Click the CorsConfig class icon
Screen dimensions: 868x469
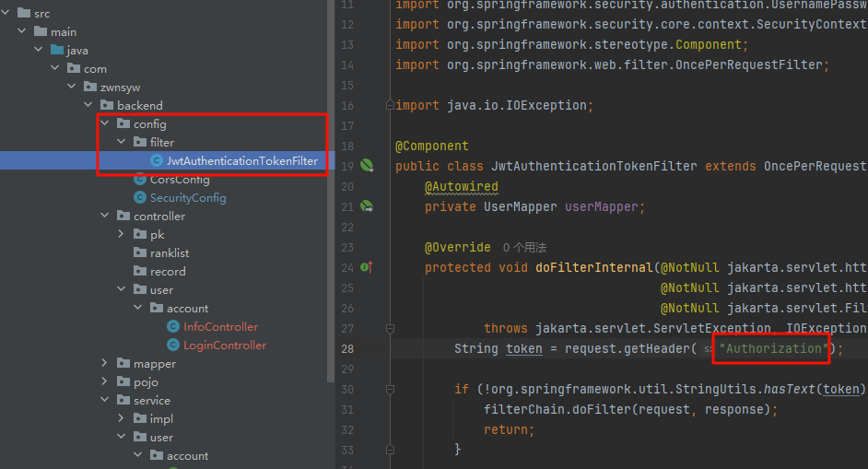pos(140,179)
